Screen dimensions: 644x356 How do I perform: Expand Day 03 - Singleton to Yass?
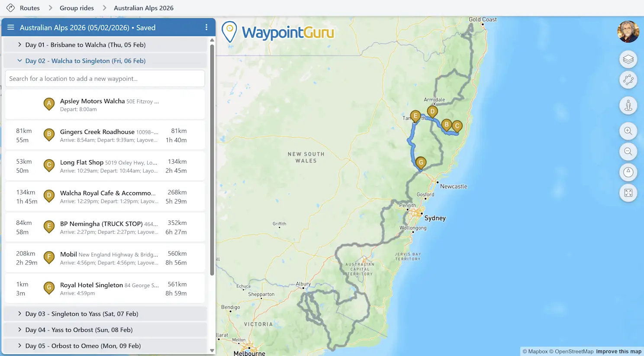coord(105,314)
